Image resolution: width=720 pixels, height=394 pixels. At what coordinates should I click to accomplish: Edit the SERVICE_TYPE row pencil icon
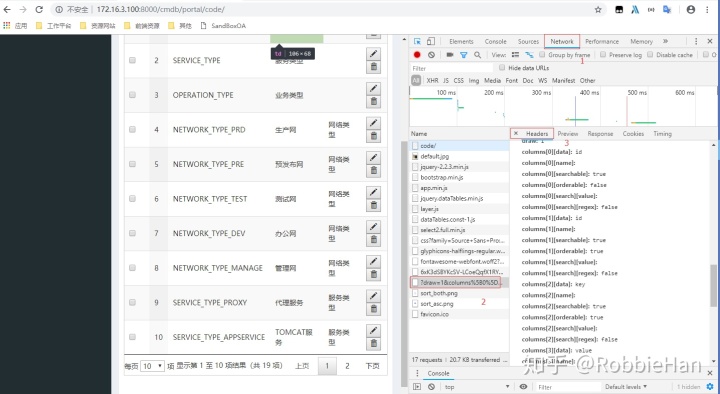(373, 54)
